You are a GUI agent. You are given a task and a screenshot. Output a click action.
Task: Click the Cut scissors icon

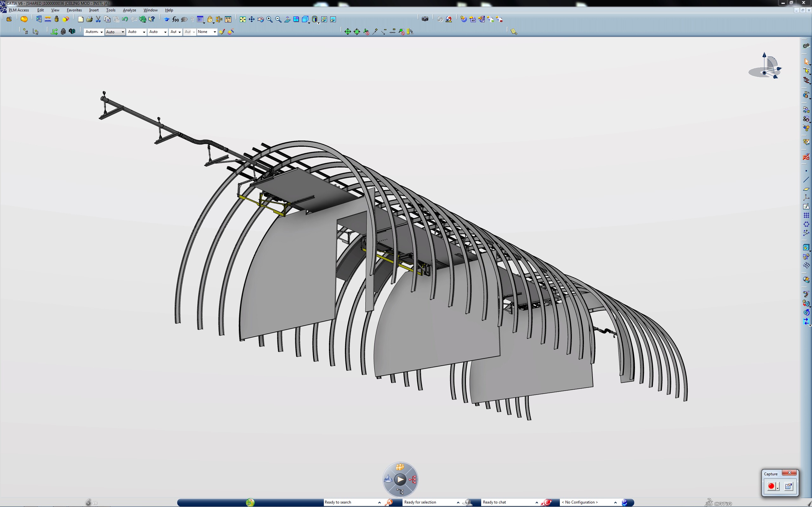98,19
